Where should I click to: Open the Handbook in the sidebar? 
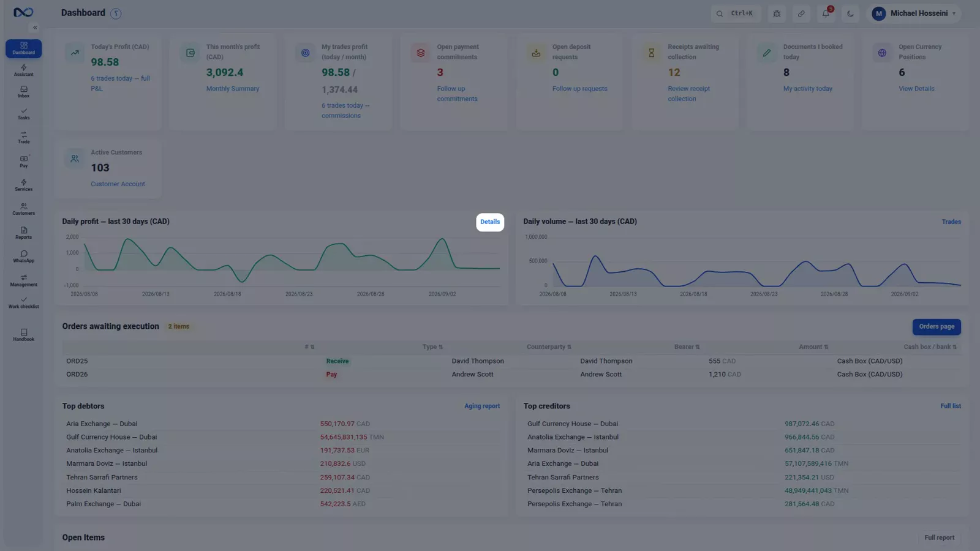point(23,335)
